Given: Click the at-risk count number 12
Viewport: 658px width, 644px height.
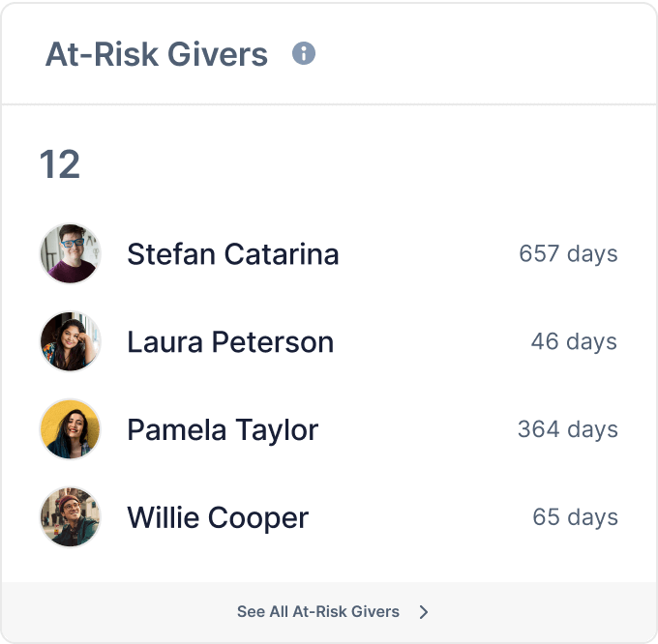Looking at the screenshot, I should coord(59,165).
